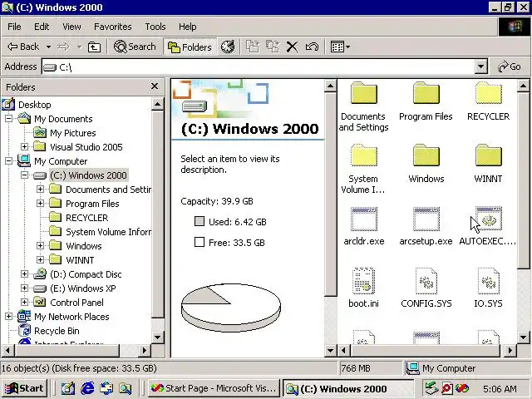Image resolution: width=532 pixels, height=399 pixels.
Task: Click the Undo toolbar icon
Action: tap(312, 47)
